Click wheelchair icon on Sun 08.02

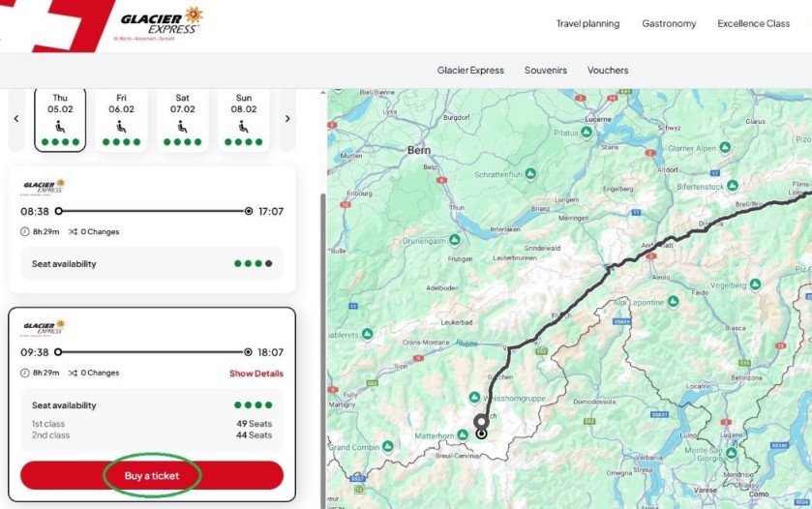[243, 127]
